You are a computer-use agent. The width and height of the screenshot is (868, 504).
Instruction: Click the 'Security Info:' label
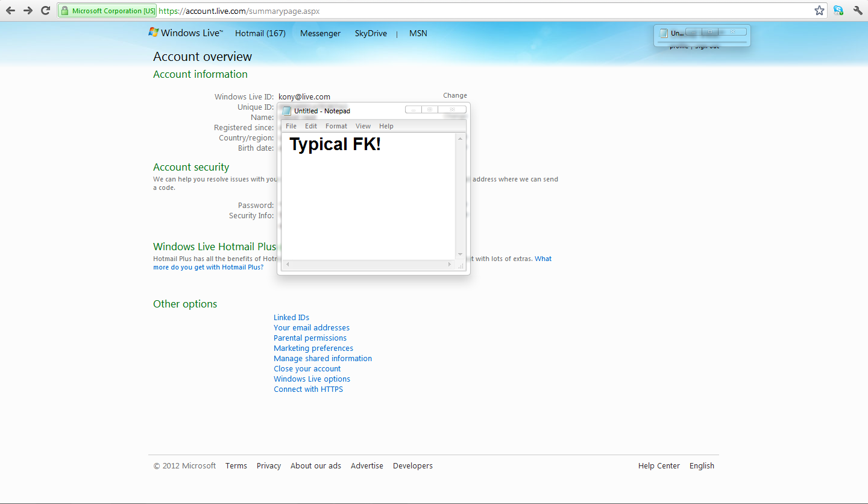pos(251,216)
